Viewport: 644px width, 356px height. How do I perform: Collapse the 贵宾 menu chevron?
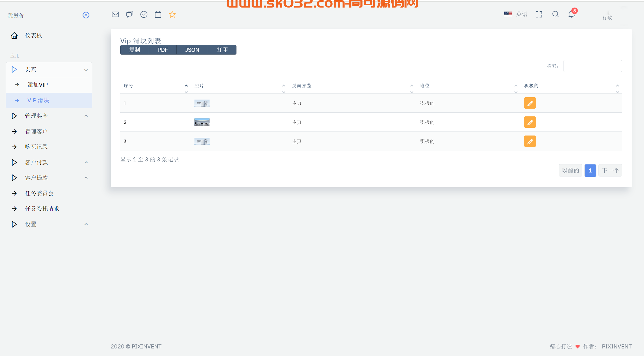[x=86, y=70]
